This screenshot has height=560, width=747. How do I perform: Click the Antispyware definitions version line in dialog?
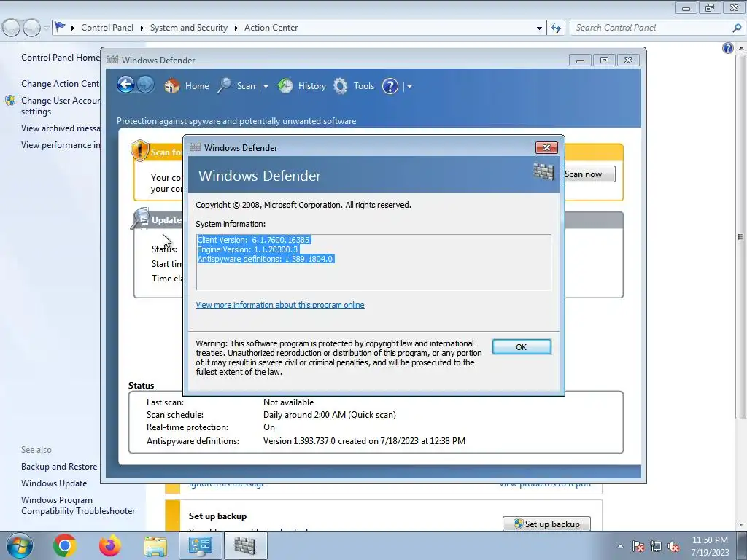[x=265, y=259]
